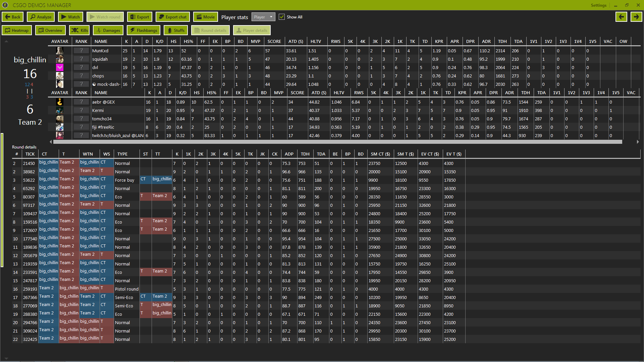Click the scroll up arrow on left panel
Screen dimensions: 644x362
pyautogui.click(x=6, y=41)
